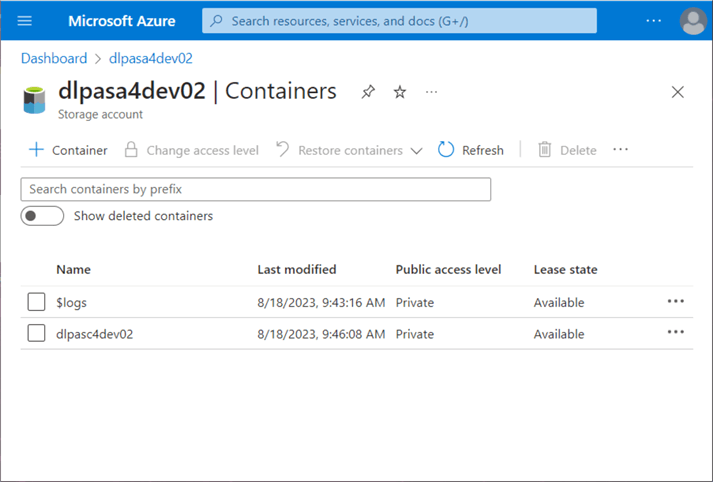
Task: Click Lease state column header
Action: (x=566, y=270)
